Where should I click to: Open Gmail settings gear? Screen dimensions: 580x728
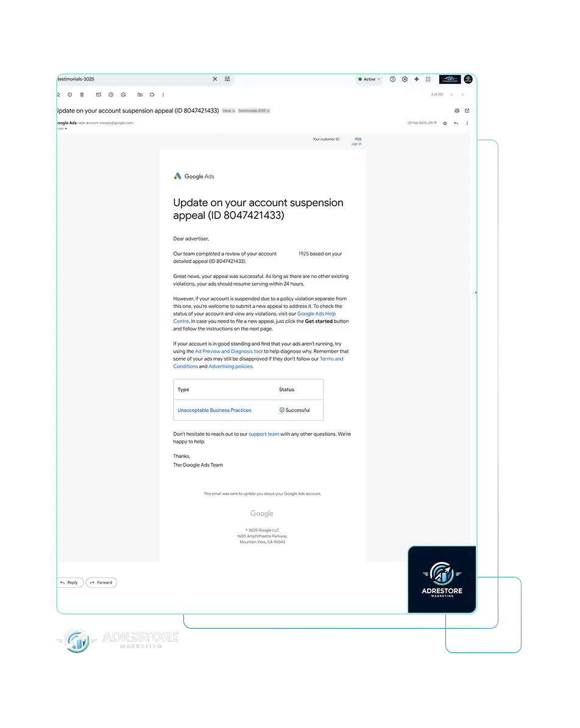pyautogui.click(x=405, y=79)
